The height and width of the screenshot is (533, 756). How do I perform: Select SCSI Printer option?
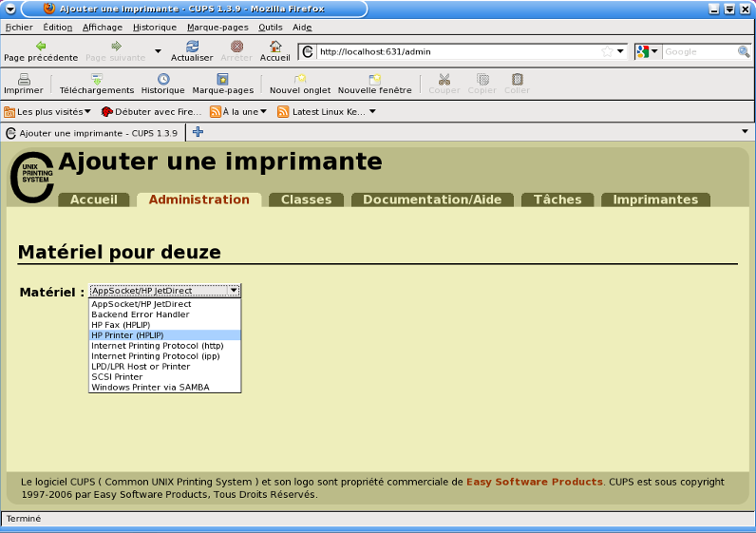[x=165, y=377]
